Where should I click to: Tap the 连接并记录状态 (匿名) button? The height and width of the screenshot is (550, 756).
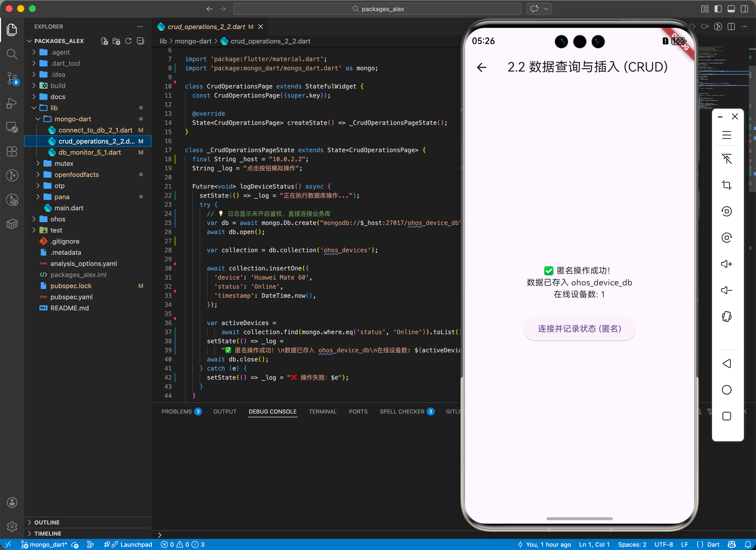coord(579,329)
